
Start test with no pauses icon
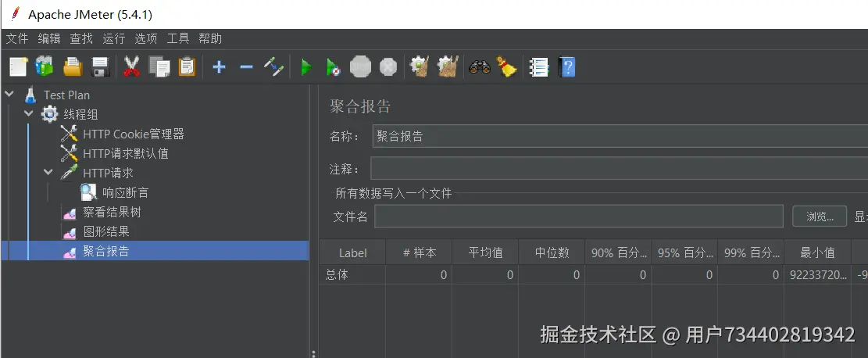tap(334, 67)
